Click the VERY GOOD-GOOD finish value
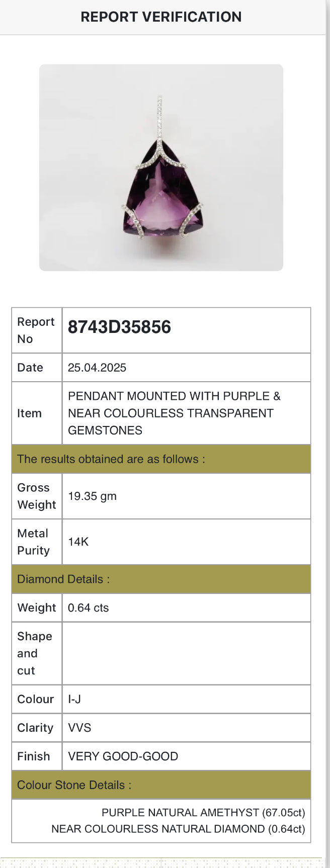Image resolution: width=330 pixels, height=868 pixels. click(123, 756)
